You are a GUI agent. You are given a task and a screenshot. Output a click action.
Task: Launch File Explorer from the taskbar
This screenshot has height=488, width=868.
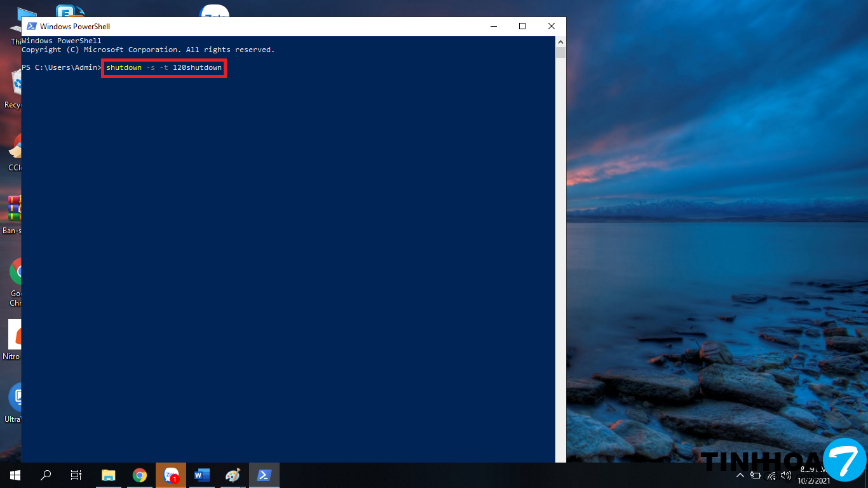click(x=109, y=475)
